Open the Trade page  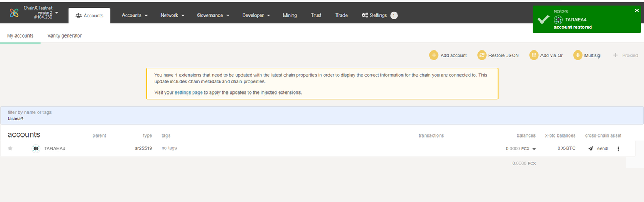(341, 15)
